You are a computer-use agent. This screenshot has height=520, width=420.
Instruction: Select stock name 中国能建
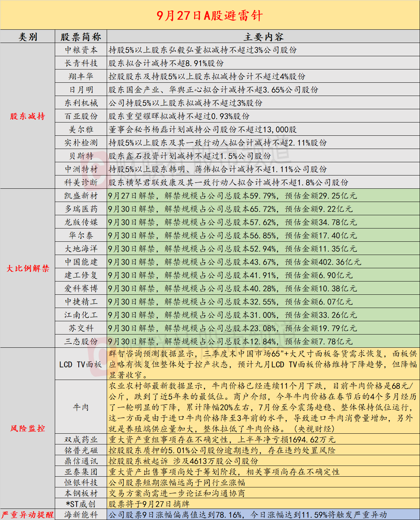[81, 262]
